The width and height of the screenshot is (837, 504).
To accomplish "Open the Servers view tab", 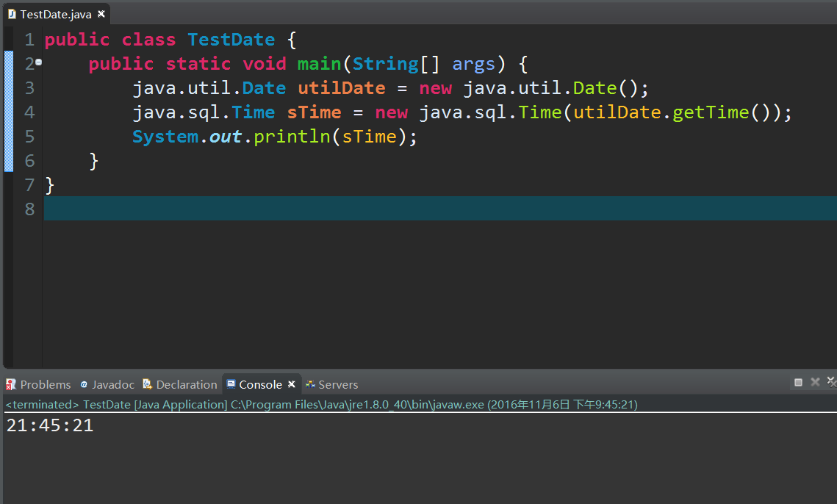I will (x=331, y=384).
